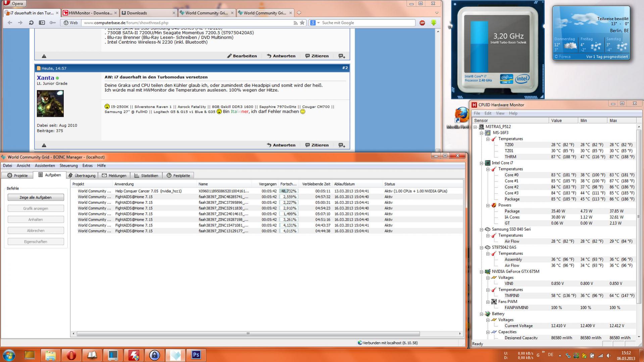Collapse the MS-16F3 node in HWMonitor
Image resolution: width=644 pixels, height=362 pixels.
click(x=482, y=133)
